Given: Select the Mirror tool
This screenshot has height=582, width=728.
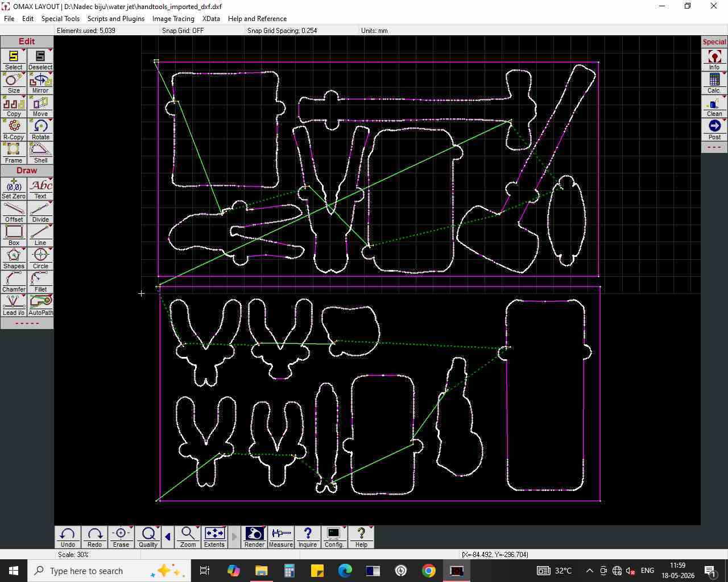Looking at the screenshot, I should tap(40, 83).
